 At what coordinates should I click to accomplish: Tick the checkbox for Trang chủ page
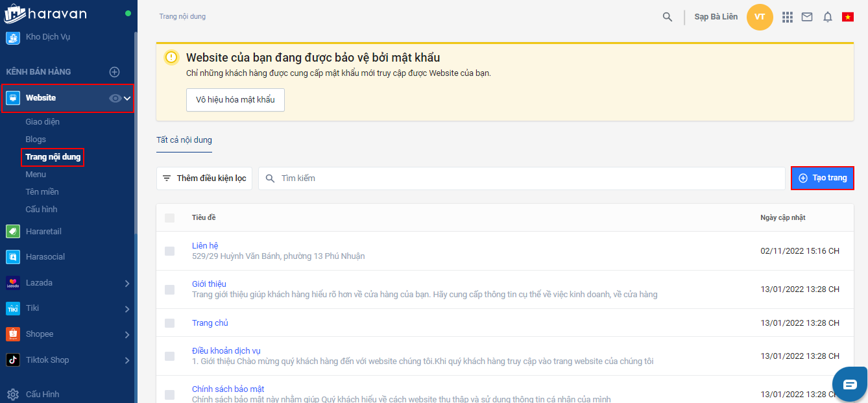coord(169,323)
